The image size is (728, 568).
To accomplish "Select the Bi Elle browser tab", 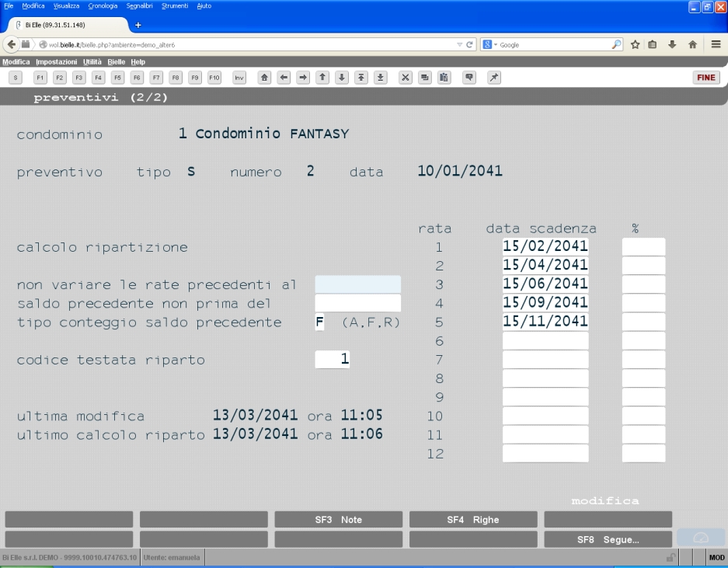I will (68, 25).
